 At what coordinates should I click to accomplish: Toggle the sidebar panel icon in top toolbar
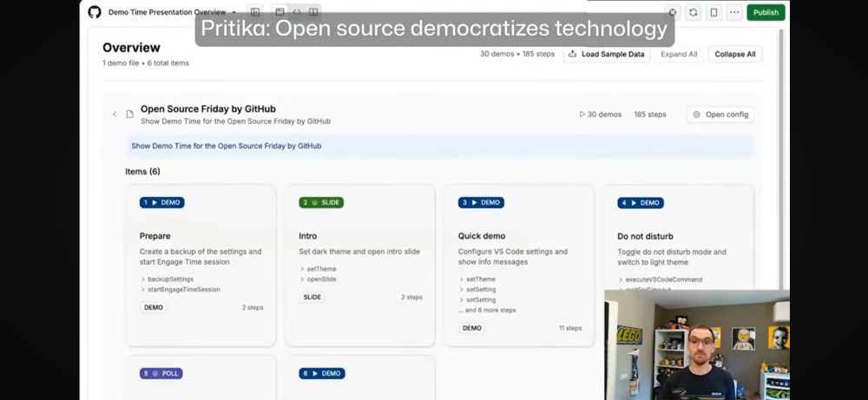[x=255, y=12]
